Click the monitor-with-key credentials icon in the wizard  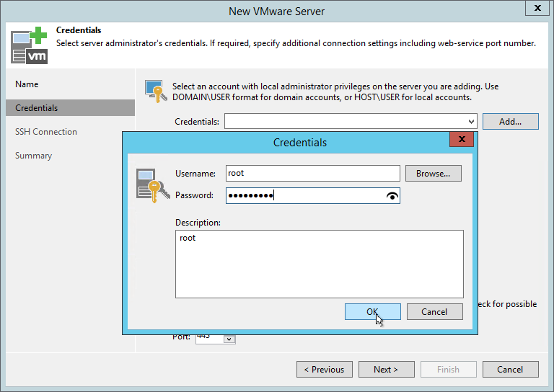[x=156, y=92]
